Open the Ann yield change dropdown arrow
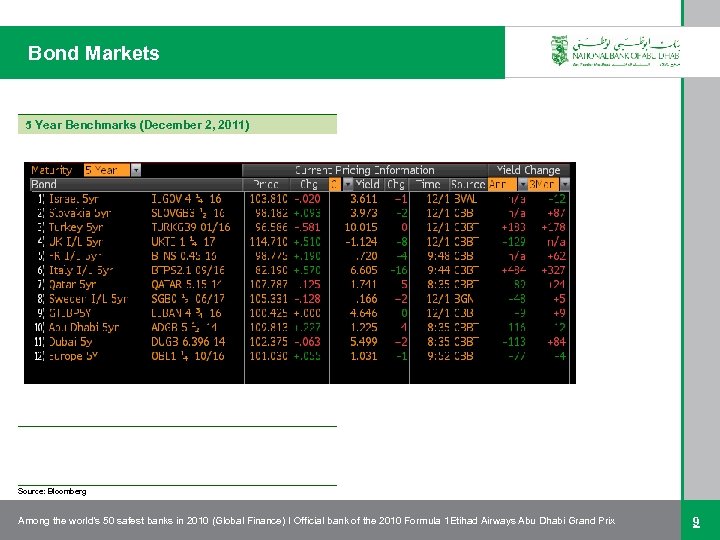Viewport: 720px width, 540px height. click(522, 184)
